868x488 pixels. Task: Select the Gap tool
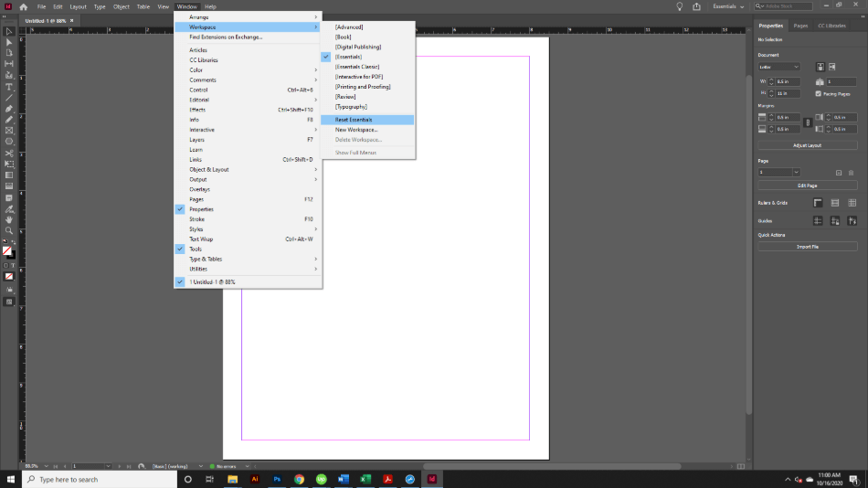(x=9, y=64)
